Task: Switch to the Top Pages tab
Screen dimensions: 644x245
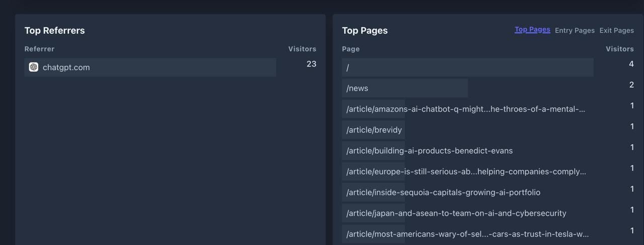Action: (x=532, y=30)
